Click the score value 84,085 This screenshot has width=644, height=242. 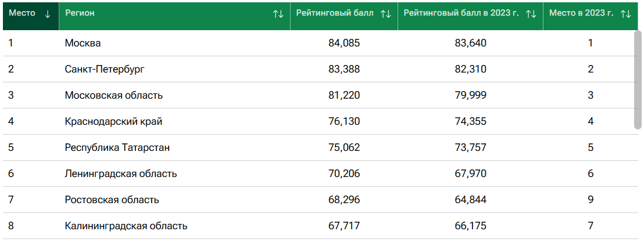(344, 43)
